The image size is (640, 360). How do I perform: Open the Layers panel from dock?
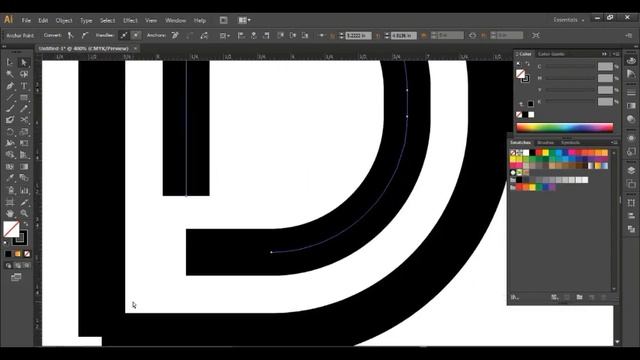[x=631, y=170]
